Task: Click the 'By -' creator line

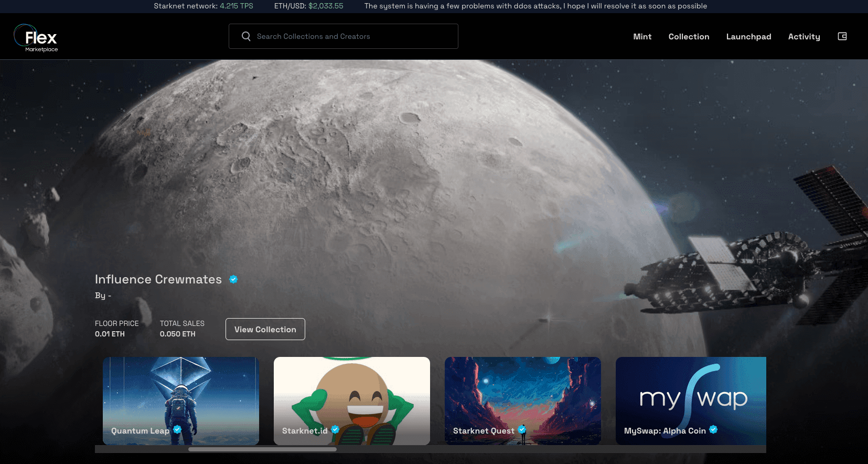Action: point(103,296)
